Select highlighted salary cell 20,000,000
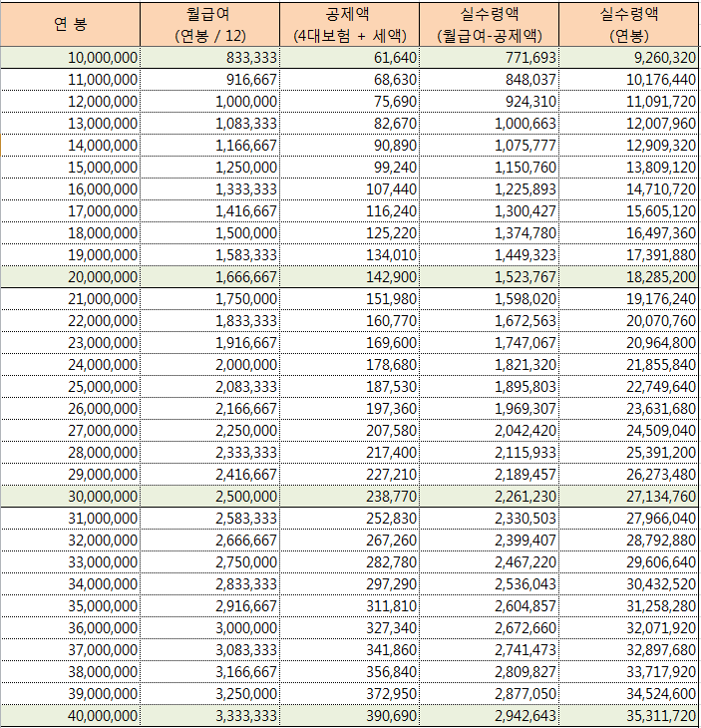 tap(70, 276)
